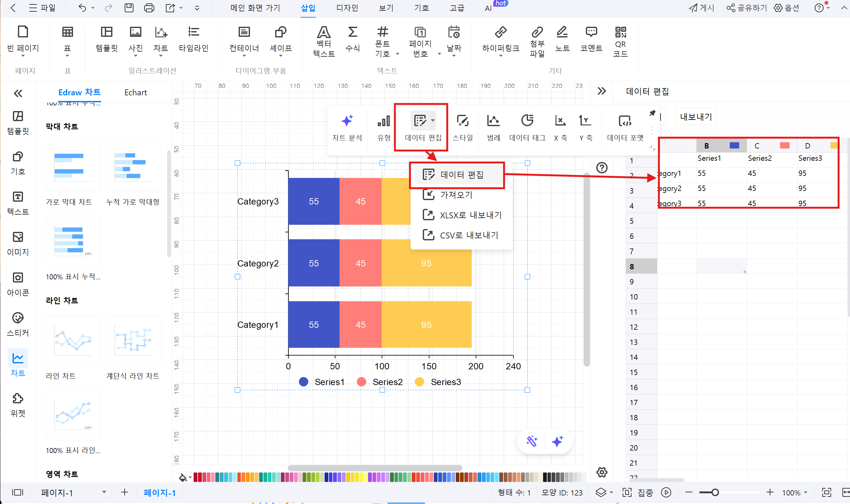Open the File (파일) menu

click(x=42, y=8)
